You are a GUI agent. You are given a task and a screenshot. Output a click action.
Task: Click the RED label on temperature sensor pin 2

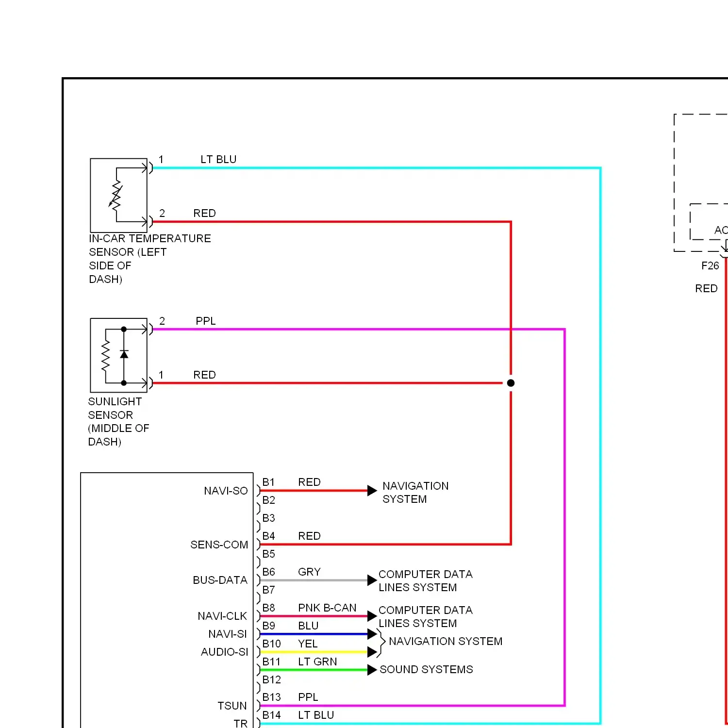click(x=204, y=213)
